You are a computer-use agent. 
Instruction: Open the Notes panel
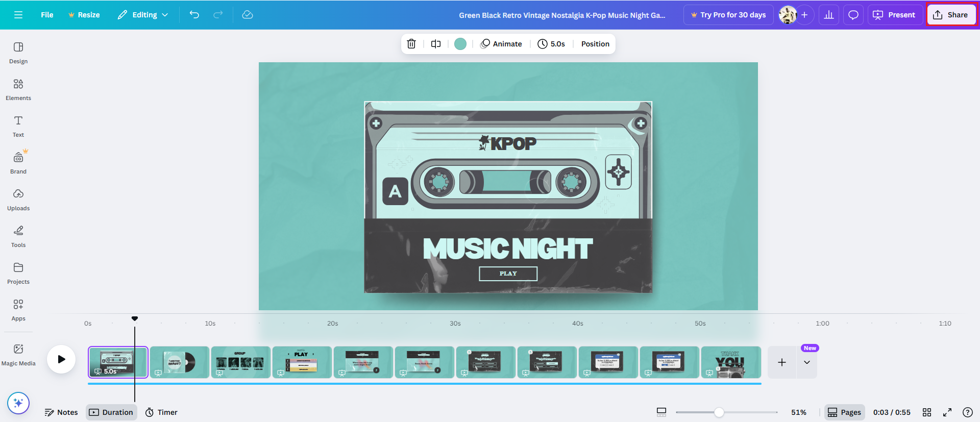61,412
